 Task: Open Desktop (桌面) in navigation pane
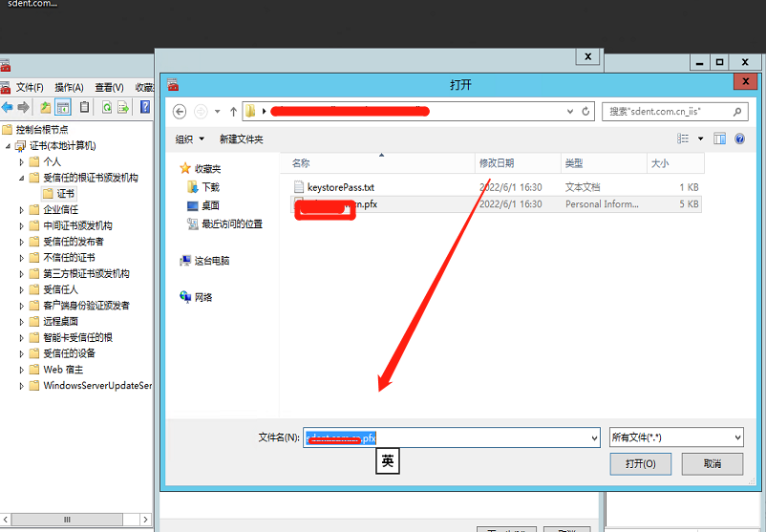tap(210, 205)
